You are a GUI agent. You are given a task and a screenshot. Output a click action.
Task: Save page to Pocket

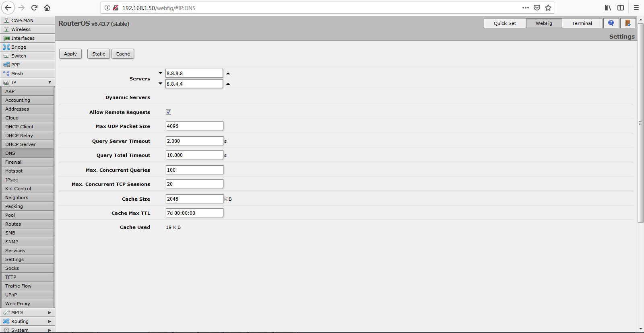pyautogui.click(x=537, y=8)
